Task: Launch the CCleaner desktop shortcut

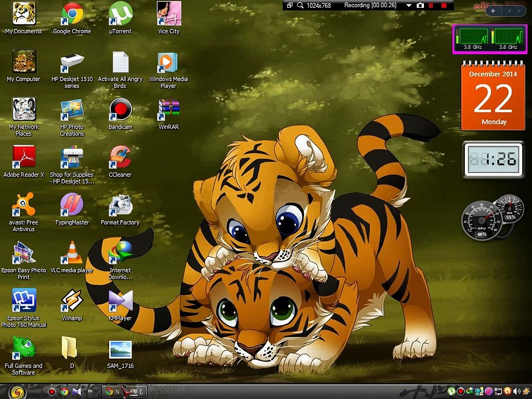Action: [x=120, y=161]
